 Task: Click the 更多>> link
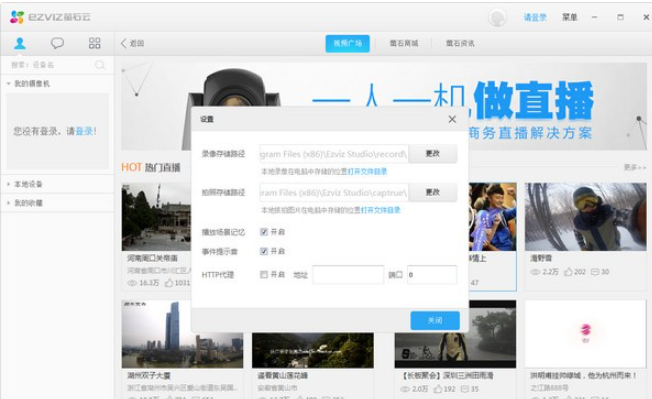[635, 167]
